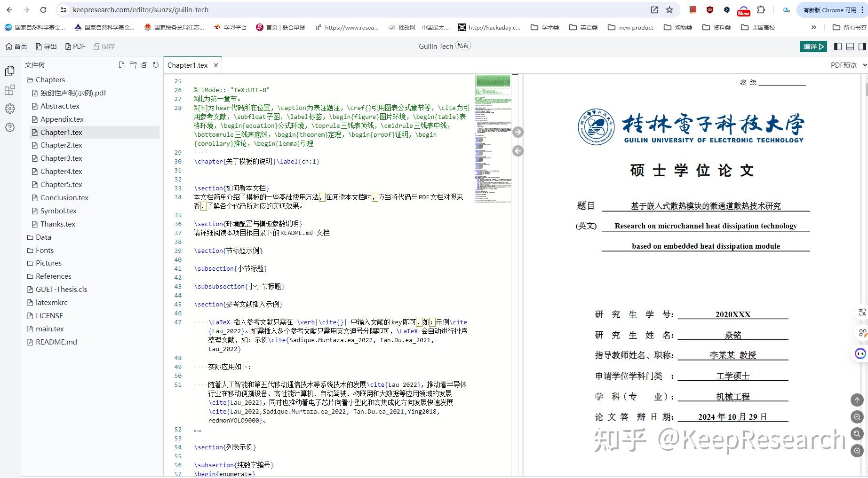Create a new file in the file tree
Screen dimensions: 868x478
tap(121, 64)
